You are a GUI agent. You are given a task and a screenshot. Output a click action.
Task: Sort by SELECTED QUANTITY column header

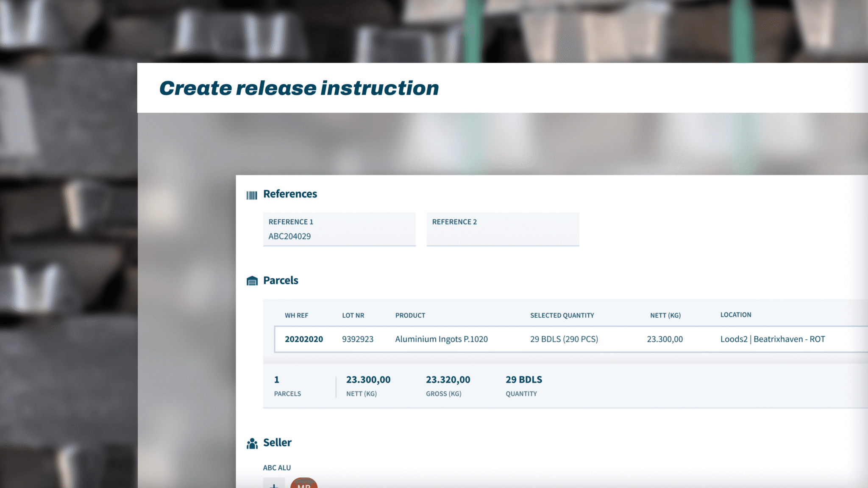pos(562,316)
